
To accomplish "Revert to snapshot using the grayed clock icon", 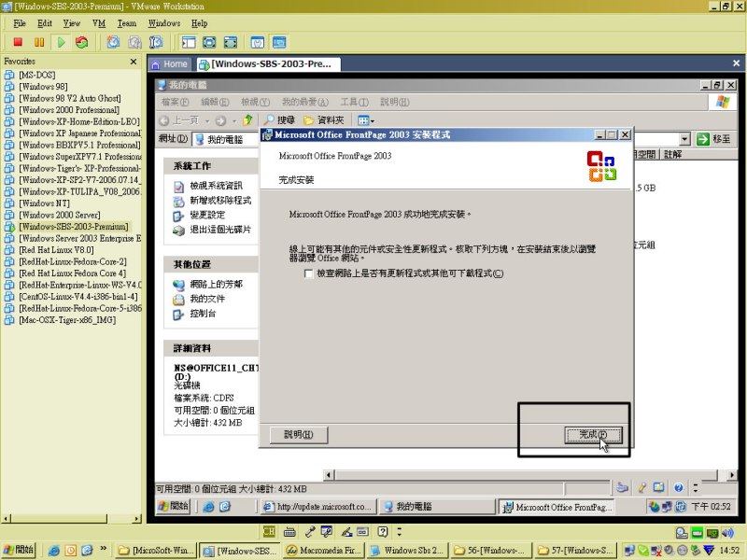I will point(134,42).
